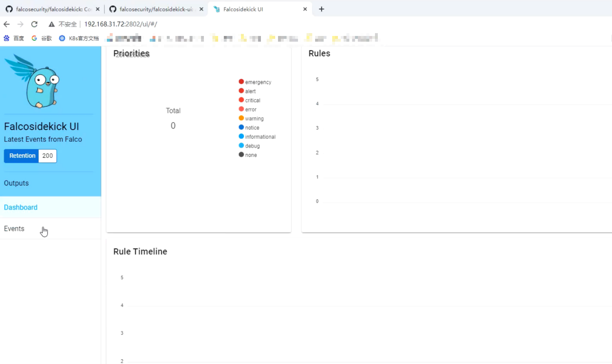612x364 pixels.
Task: Click the Falcosidekick UI sidebar title
Action: point(41,126)
